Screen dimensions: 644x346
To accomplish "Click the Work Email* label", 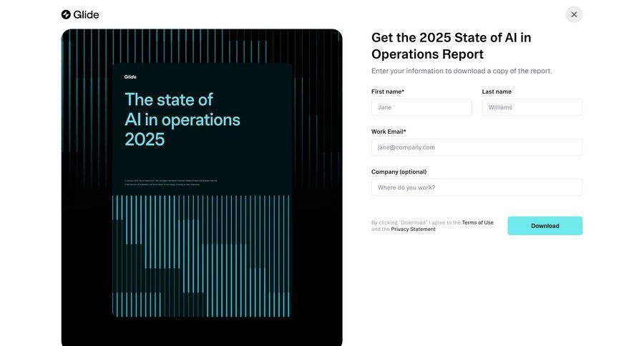I will (389, 132).
